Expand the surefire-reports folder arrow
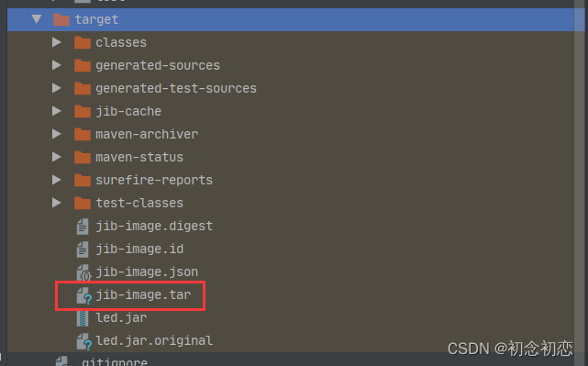The width and height of the screenshot is (588, 366). tap(57, 180)
